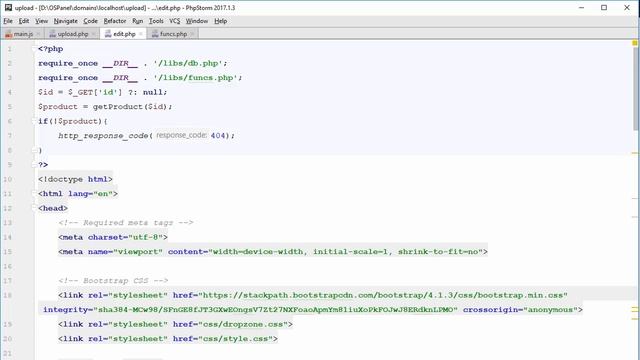Click the charset="utf-8" attribute
This screenshot has width=640, height=360.
125,237
